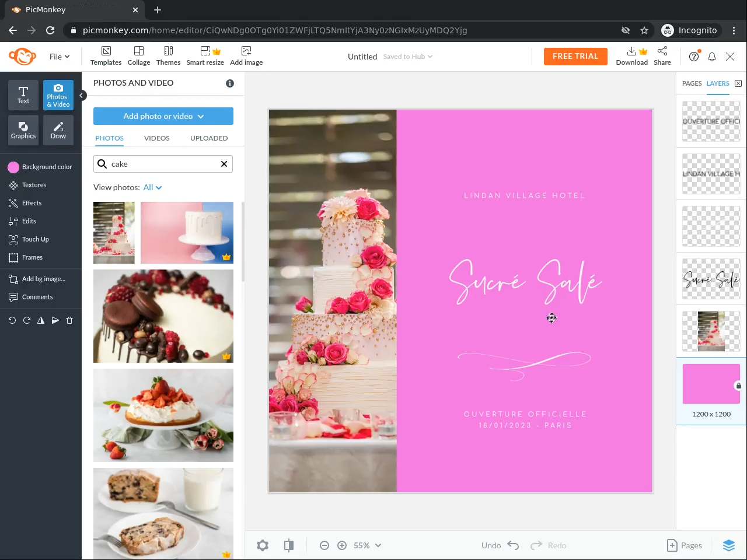
Task: Zoom out with the minus button
Action: (324, 545)
